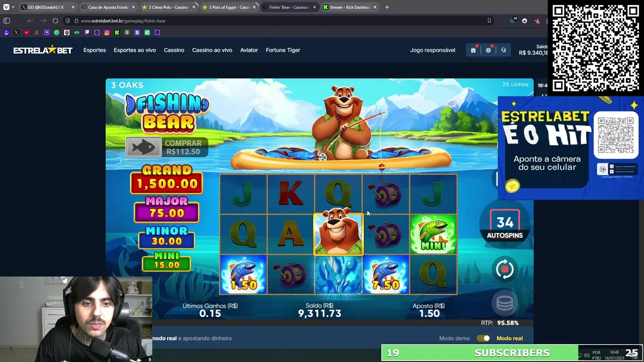Close the 3 China Pots tab
This screenshot has width=644, height=362.
(194, 7)
